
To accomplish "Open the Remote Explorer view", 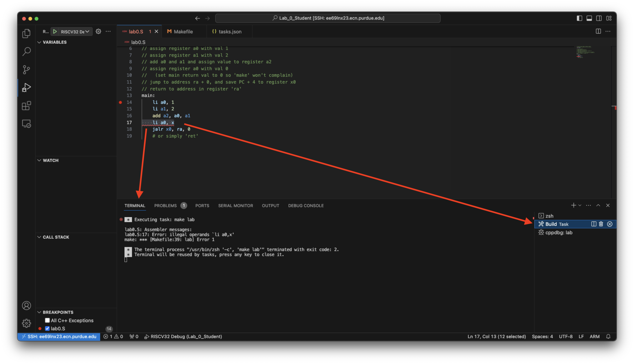I will pyautogui.click(x=26, y=124).
